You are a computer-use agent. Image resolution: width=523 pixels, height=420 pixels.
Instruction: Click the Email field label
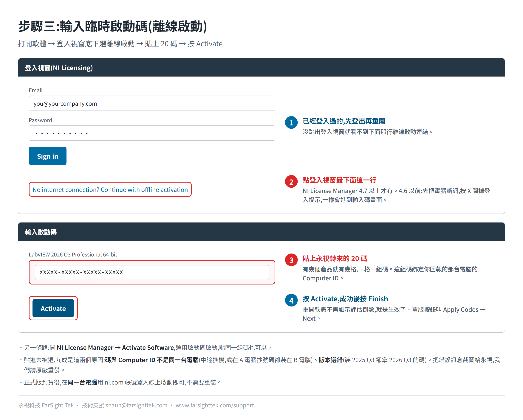pyautogui.click(x=36, y=91)
